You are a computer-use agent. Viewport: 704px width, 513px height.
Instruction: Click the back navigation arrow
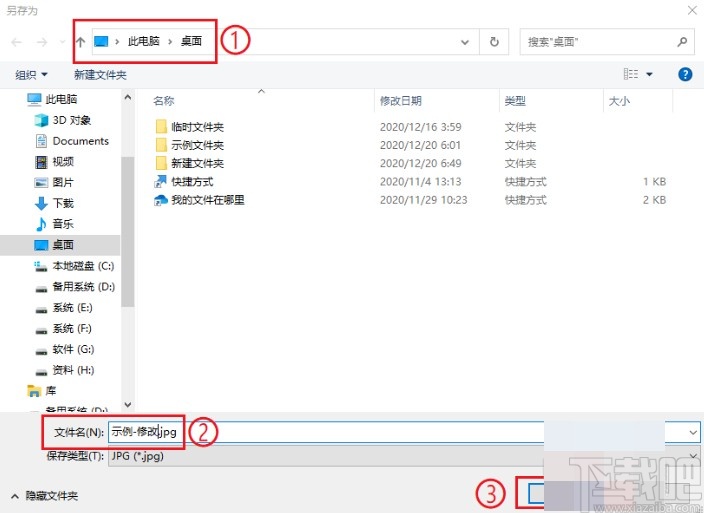coord(17,42)
